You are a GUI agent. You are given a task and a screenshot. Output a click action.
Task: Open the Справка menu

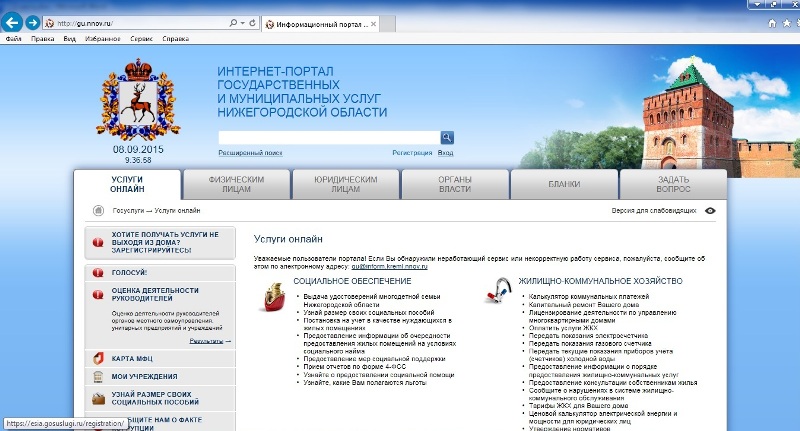pyautogui.click(x=176, y=39)
